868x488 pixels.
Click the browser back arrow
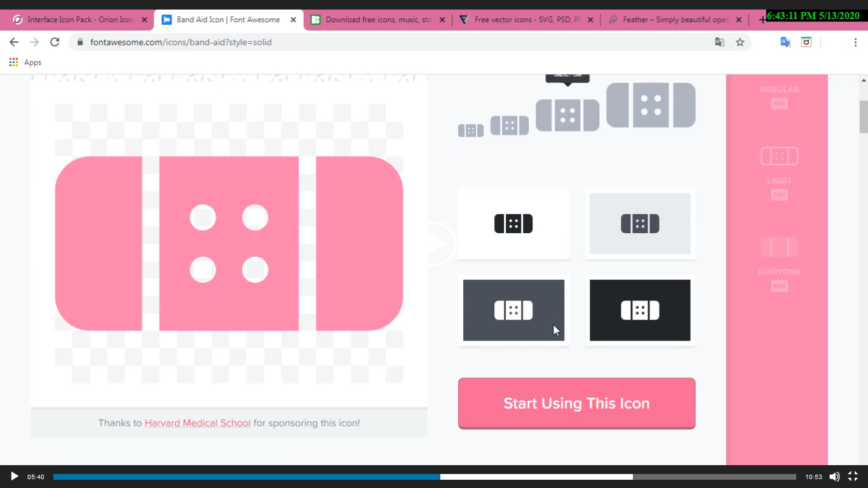point(14,42)
